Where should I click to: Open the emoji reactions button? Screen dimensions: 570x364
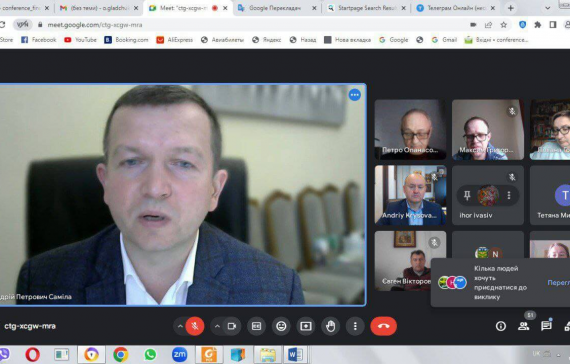281,326
